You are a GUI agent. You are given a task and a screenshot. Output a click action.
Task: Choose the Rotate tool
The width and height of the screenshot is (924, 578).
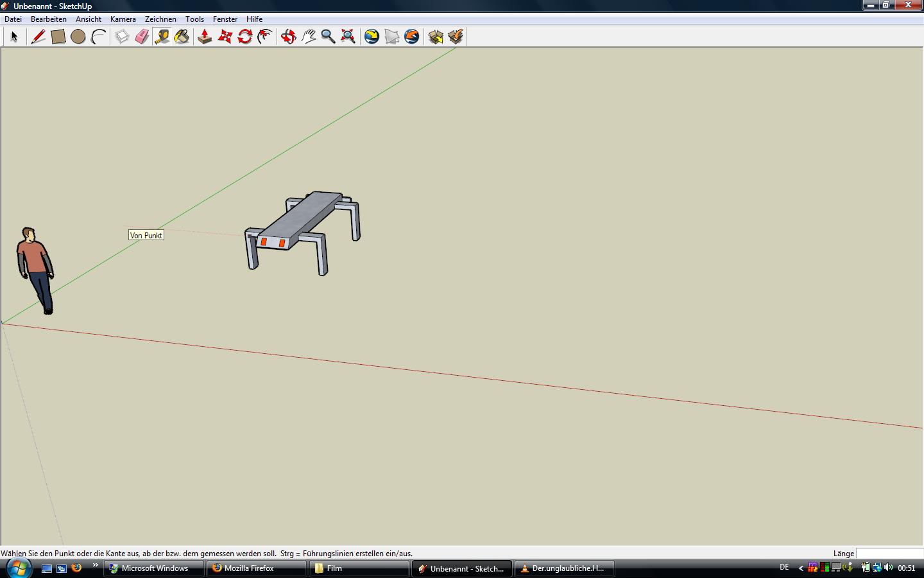tap(244, 37)
